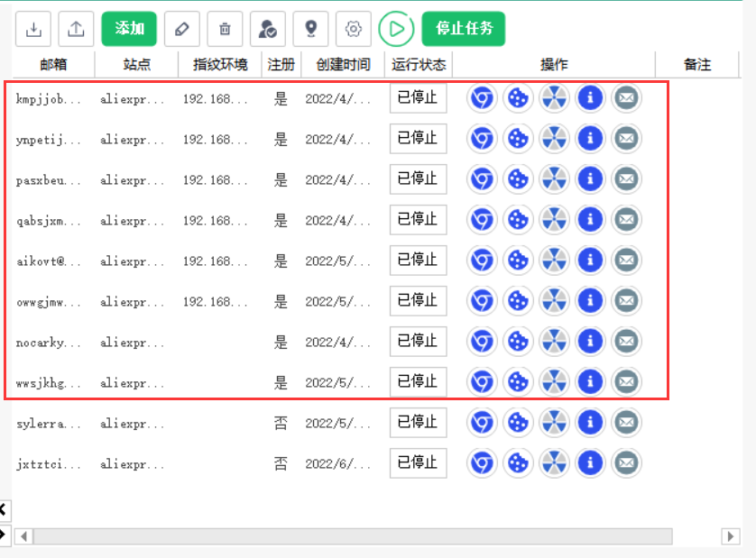Select the owwgjmw... email cell
This screenshot has height=558, width=756.
(x=48, y=302)
